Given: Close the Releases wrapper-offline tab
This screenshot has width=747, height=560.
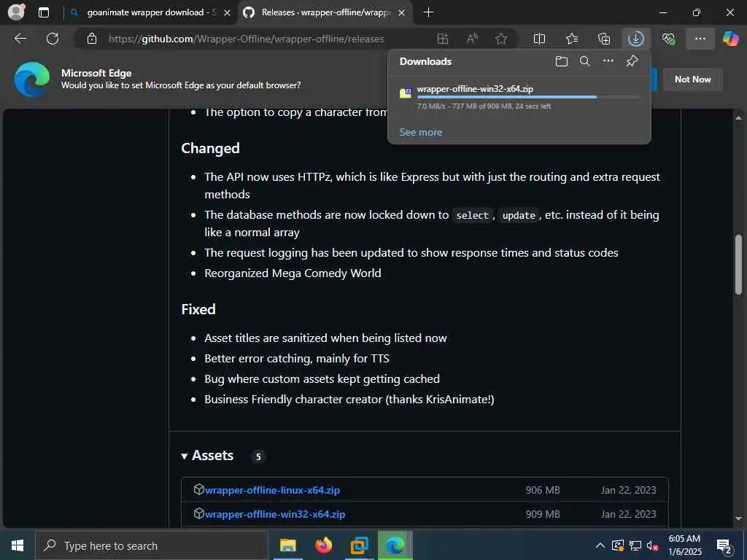Looking at the screenshot, I should (402, 13).
